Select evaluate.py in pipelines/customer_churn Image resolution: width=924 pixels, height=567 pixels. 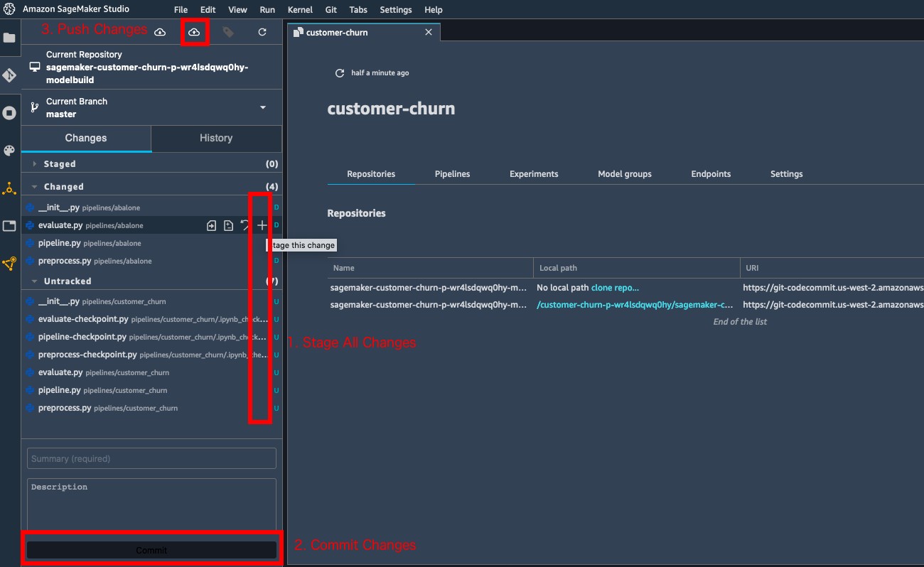[x=151, y=372]
